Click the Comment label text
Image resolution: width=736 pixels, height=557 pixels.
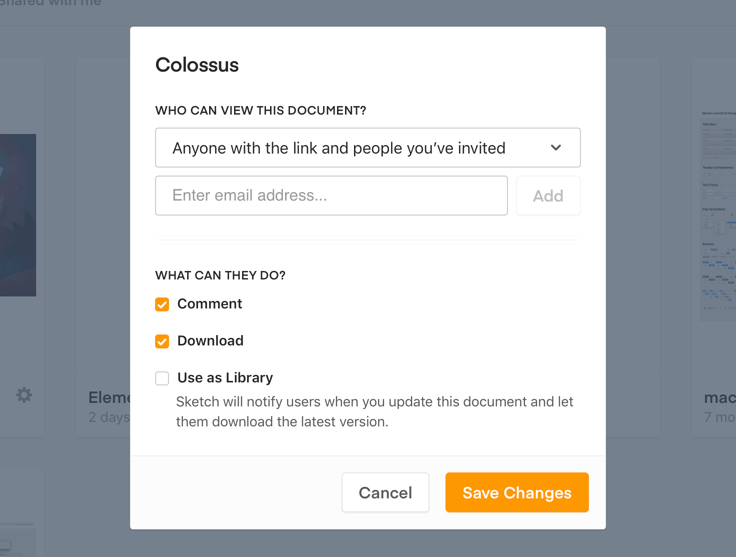coord(210,304)
